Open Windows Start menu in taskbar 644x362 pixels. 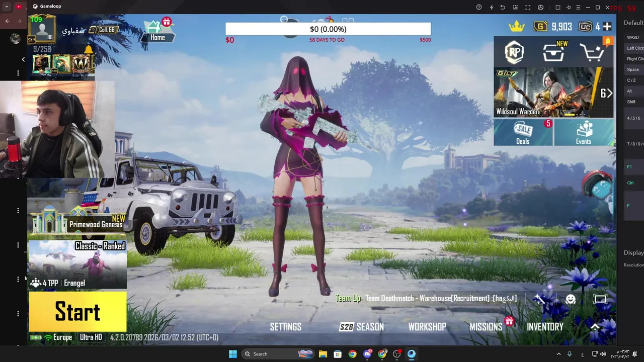(x=232, y=354)
